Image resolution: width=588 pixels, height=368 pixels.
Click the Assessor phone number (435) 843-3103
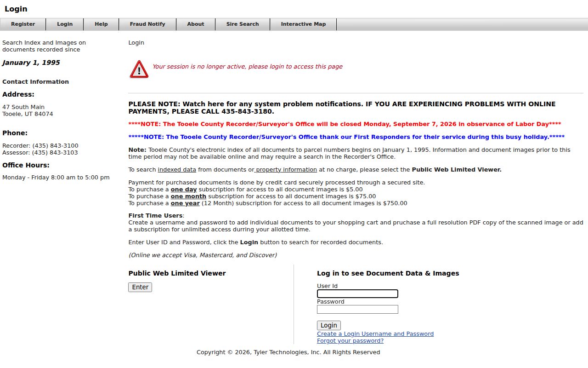coord(55,153)
